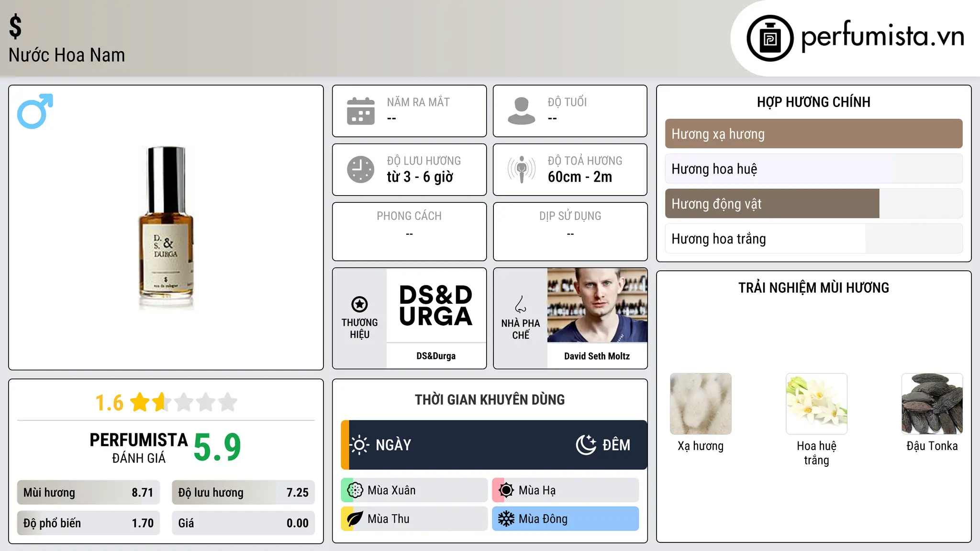Click the Hương động vật accord bar
Screen dimensions: 980x551
pyautogui.click(x=813, y=203)
